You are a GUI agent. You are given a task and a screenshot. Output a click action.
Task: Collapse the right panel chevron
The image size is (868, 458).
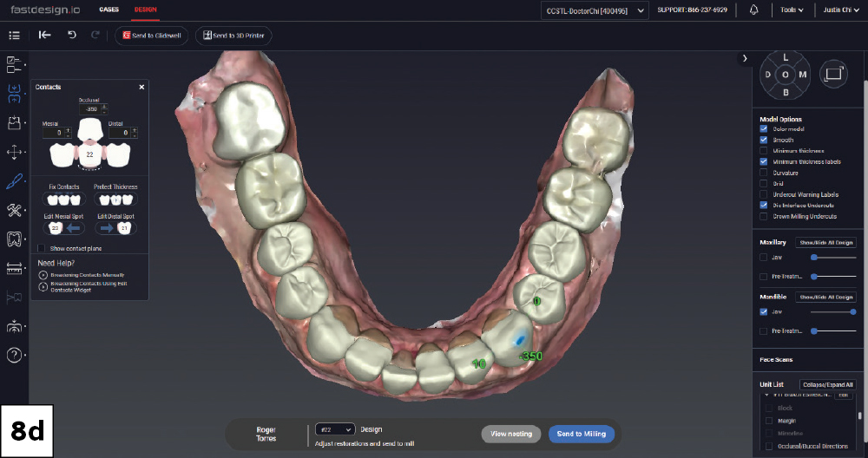click(x=745, y=58)
